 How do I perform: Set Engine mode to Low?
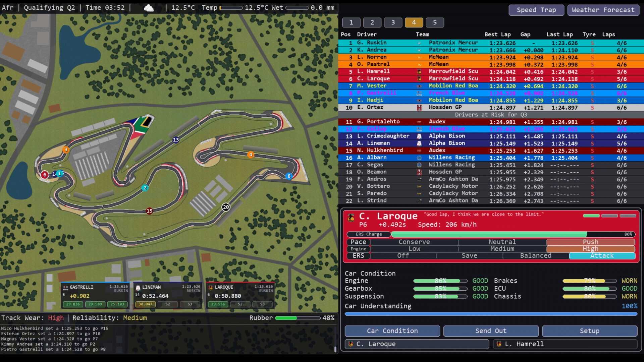[414, 249]
